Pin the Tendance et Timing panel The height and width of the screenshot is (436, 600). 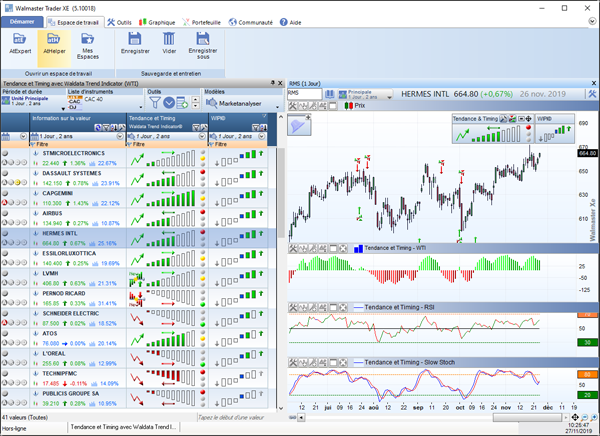pyautogui.click(x=273, y=83)
